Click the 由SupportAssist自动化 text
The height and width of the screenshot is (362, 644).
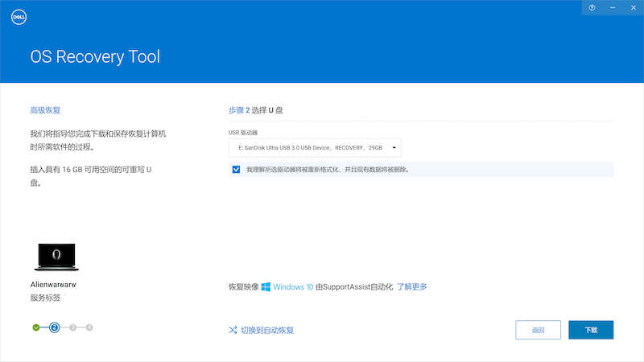[354, 287]
